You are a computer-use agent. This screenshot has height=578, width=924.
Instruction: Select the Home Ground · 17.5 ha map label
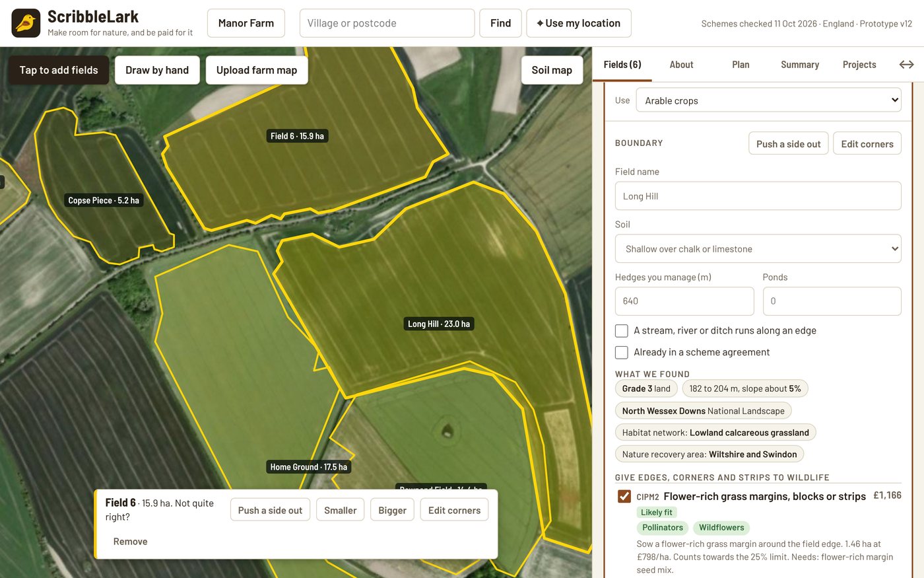(x=308, y=467)
